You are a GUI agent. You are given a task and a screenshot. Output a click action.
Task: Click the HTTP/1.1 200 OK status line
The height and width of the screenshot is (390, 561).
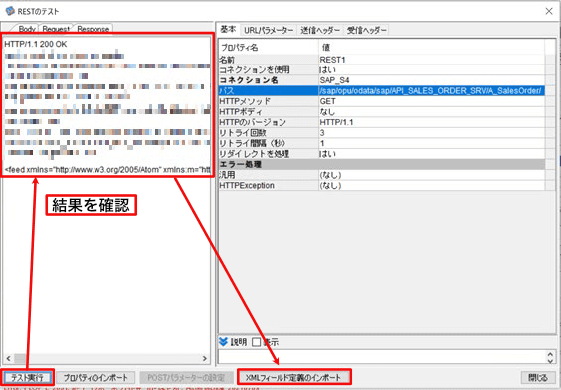(36, 44)
